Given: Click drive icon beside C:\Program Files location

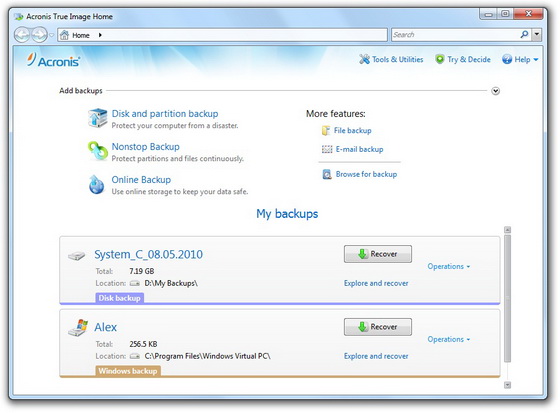Looking at the screenshot, I should tap(135, 356).
